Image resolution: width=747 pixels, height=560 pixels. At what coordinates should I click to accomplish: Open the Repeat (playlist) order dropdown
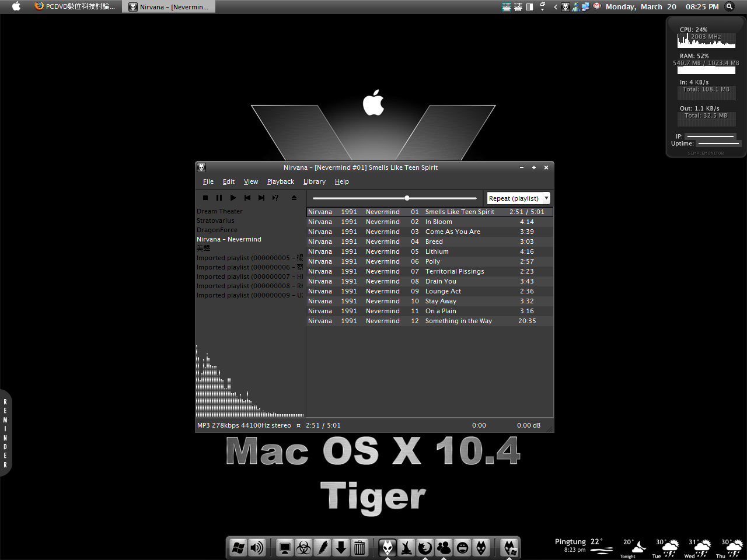pyautogui.click(x=519, y=198)
